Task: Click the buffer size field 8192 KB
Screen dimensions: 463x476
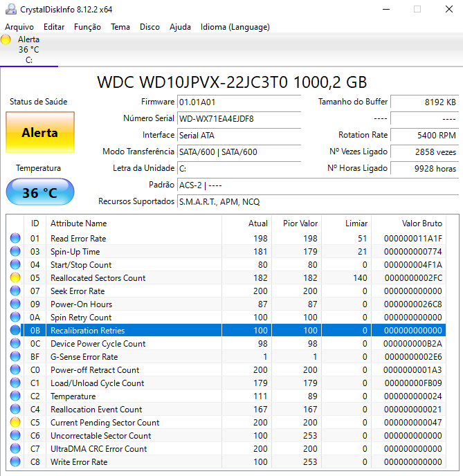Action: (x=424, y=102)
